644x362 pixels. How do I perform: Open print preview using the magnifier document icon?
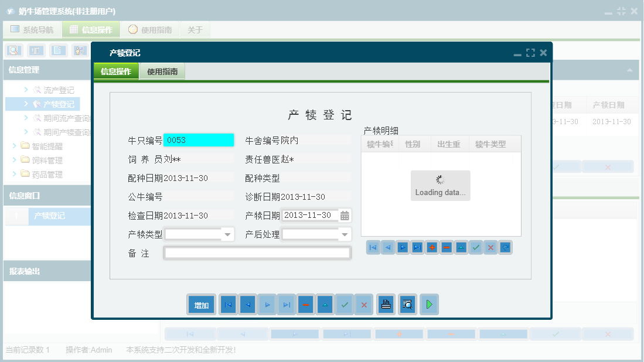407,304
